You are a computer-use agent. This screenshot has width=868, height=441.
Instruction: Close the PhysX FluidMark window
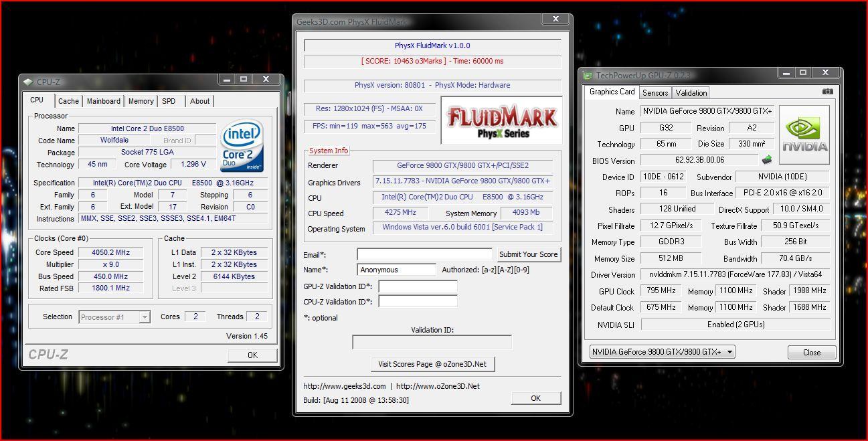coord(555,20)
